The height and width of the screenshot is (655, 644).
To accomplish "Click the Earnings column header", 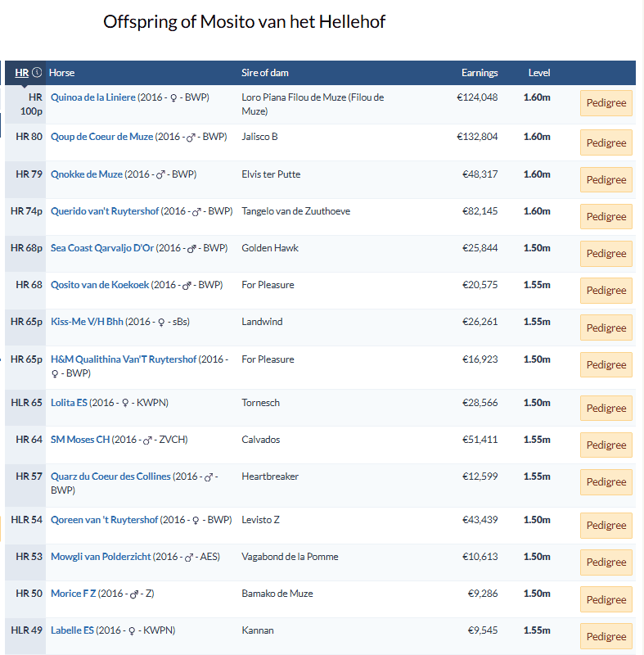I will point(480,73).
